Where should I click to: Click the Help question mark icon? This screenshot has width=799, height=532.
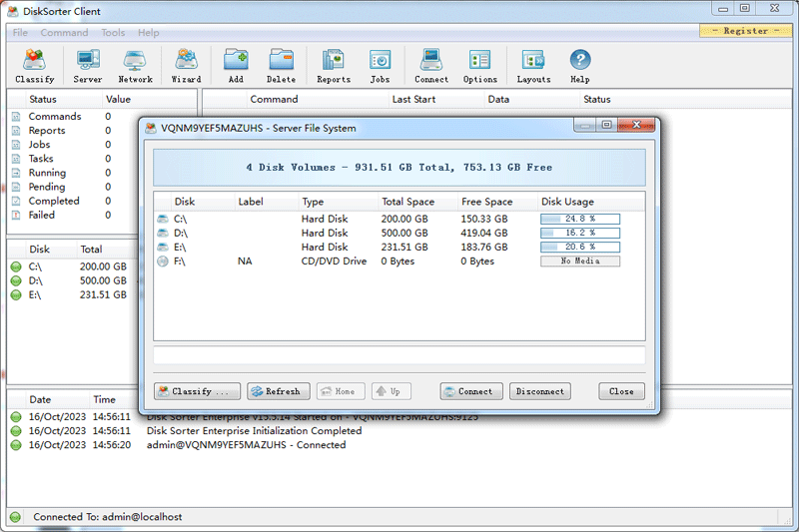pos(580,60)
